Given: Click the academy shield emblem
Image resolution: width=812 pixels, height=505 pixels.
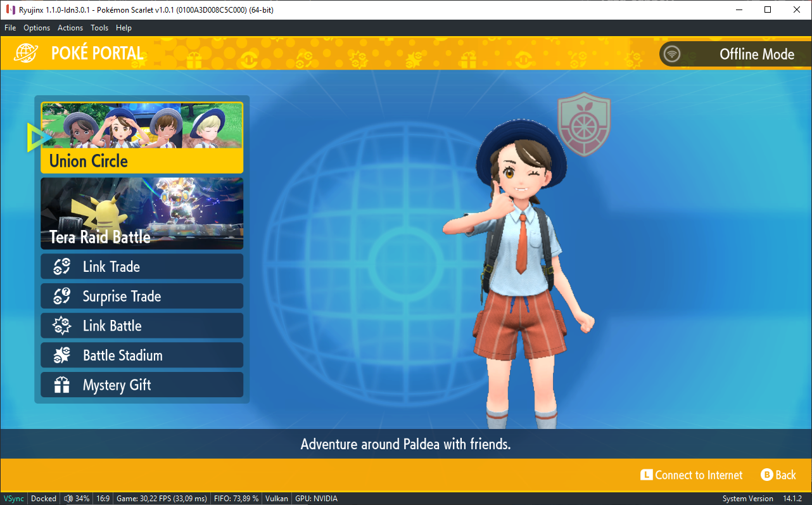Looking at the screenshot, I should [583, 124].
